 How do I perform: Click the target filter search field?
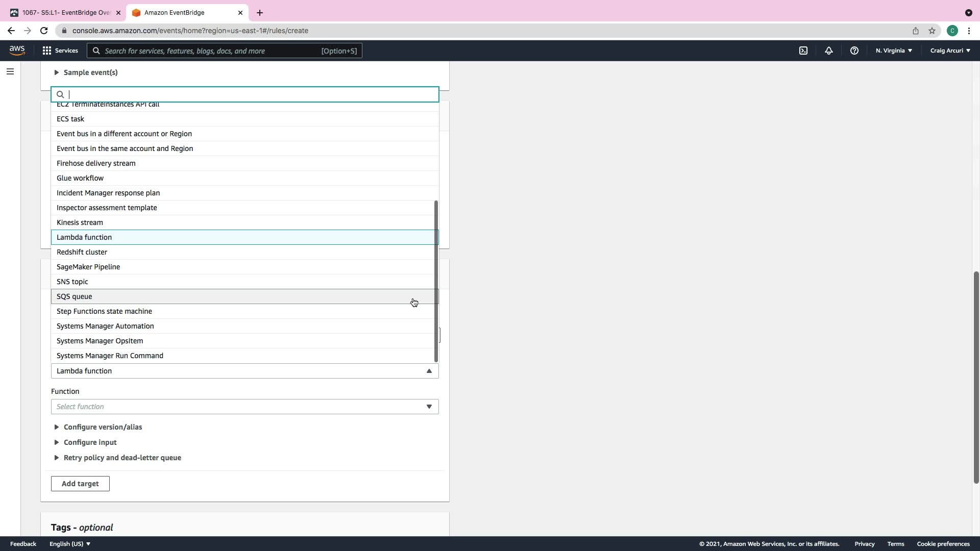click(x=250, y=94)
